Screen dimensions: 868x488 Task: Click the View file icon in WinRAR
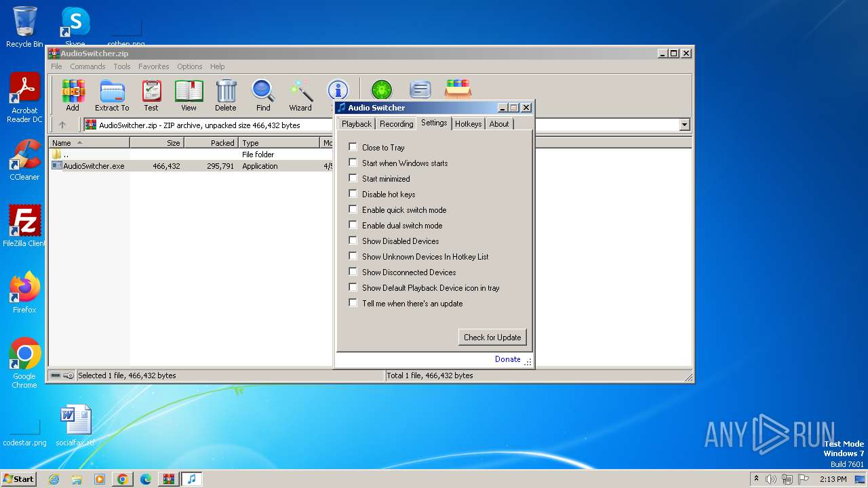(189, 95)
